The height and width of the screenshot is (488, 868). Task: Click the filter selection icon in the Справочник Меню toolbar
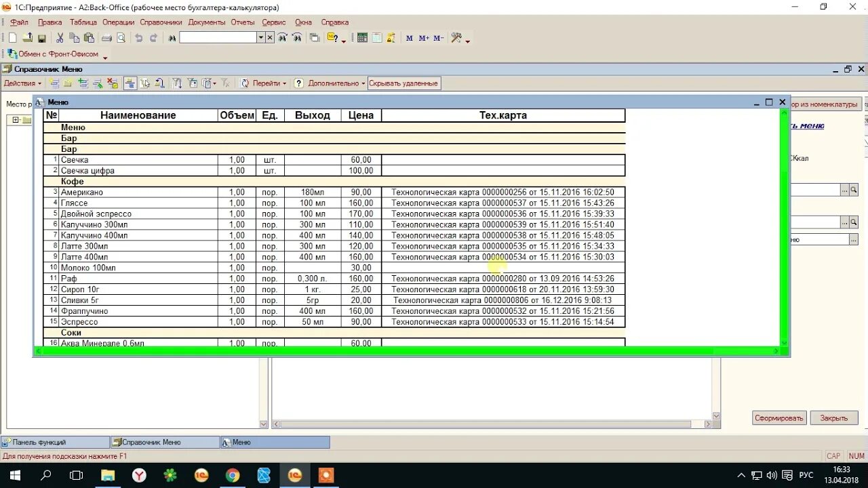[177, 83]
